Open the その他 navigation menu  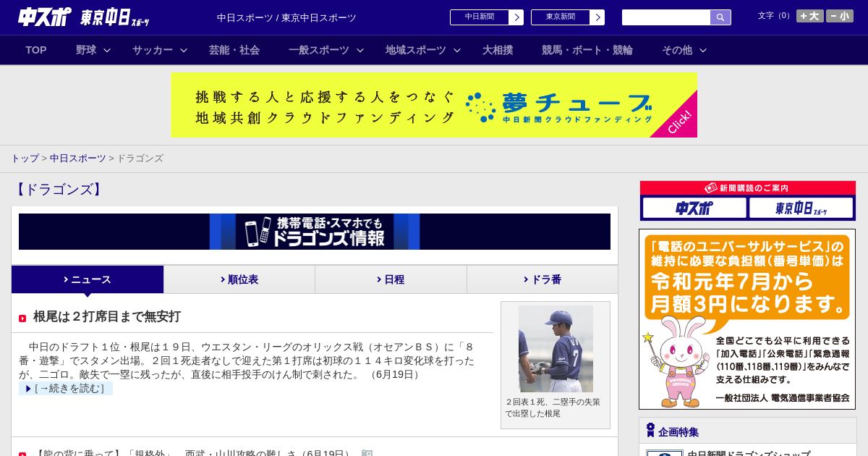click(x=677, y=50)
